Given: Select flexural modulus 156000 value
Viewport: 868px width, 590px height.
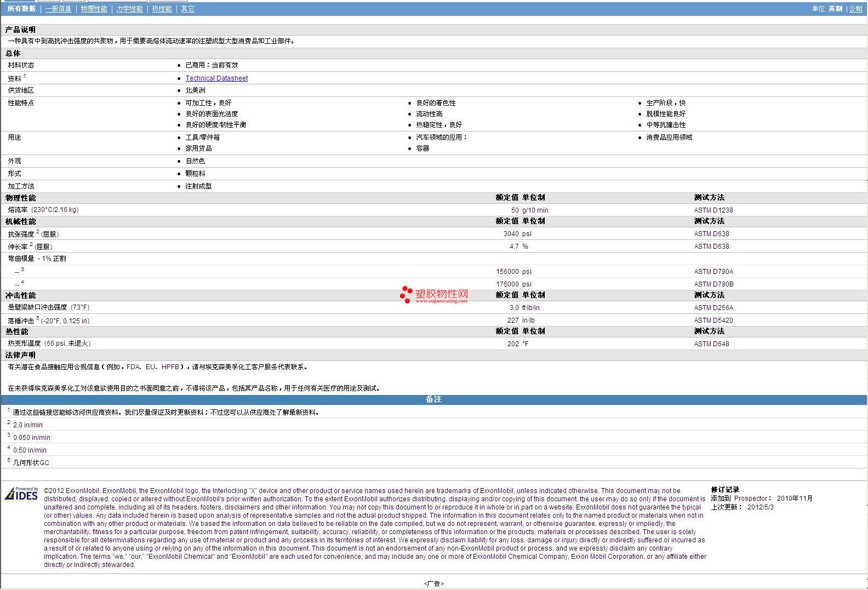Looking at the screenshot, I should 507,272.
